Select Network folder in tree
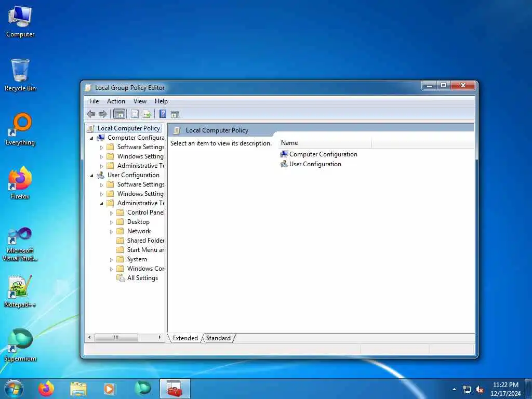This screenshot has height=399, width=532. pos(134,231)
